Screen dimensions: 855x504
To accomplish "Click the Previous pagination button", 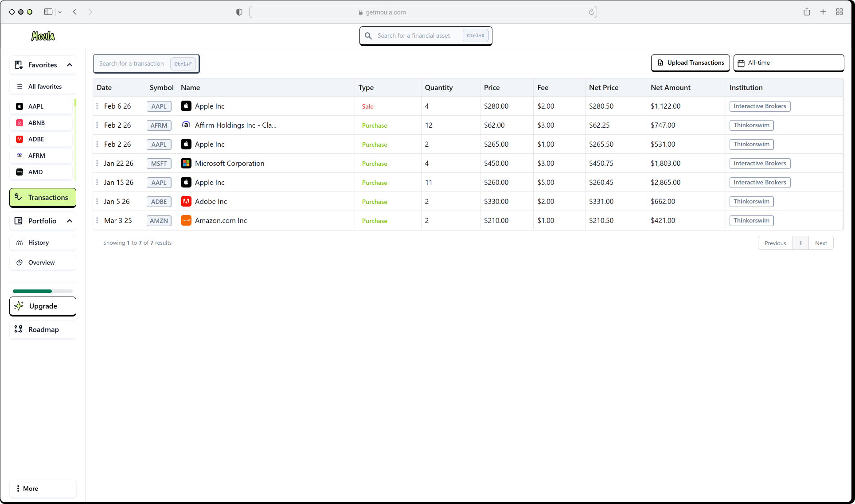I will 775,243.
